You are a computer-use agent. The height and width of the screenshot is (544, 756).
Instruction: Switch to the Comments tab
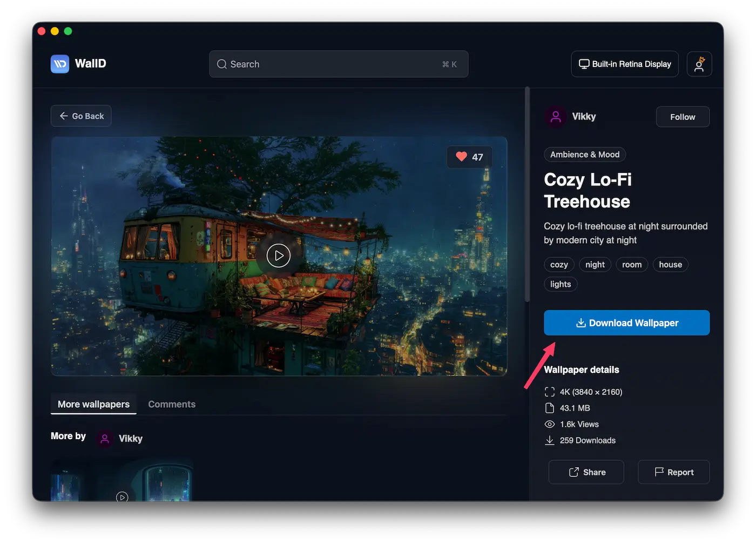172,404
